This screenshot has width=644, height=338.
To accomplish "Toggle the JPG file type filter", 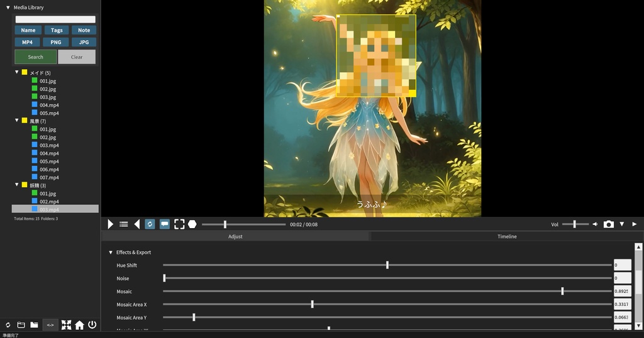I will (84, 42).
